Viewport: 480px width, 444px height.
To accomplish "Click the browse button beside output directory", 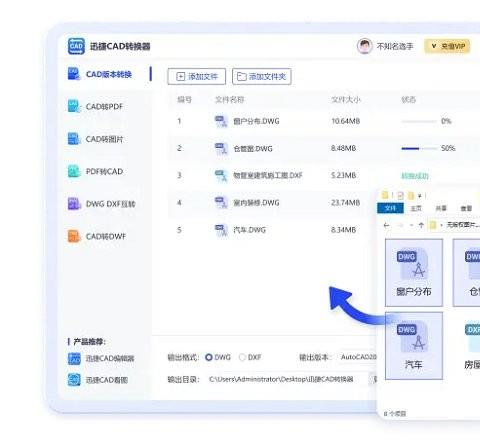I will coord(373,379).
